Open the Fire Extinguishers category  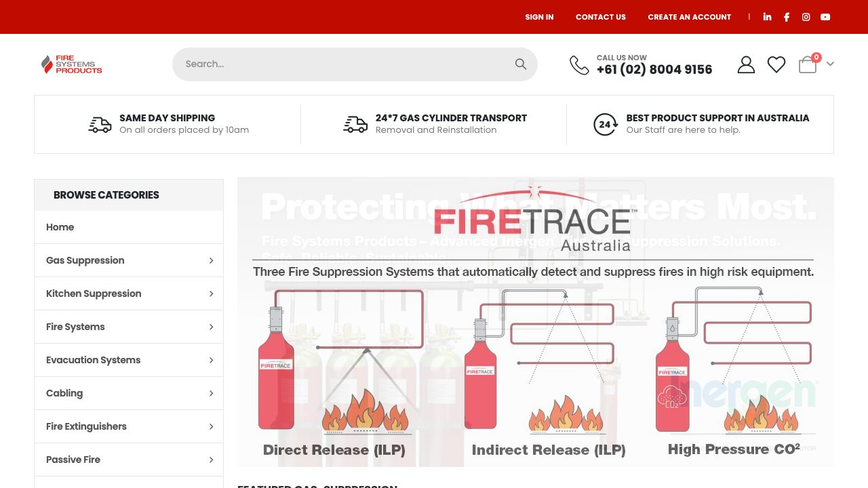click(86, 426)
